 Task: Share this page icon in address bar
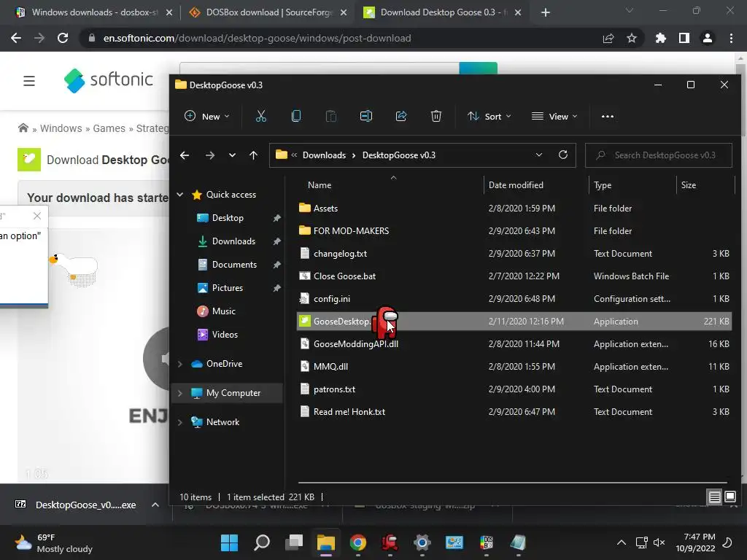click(608, 38)
